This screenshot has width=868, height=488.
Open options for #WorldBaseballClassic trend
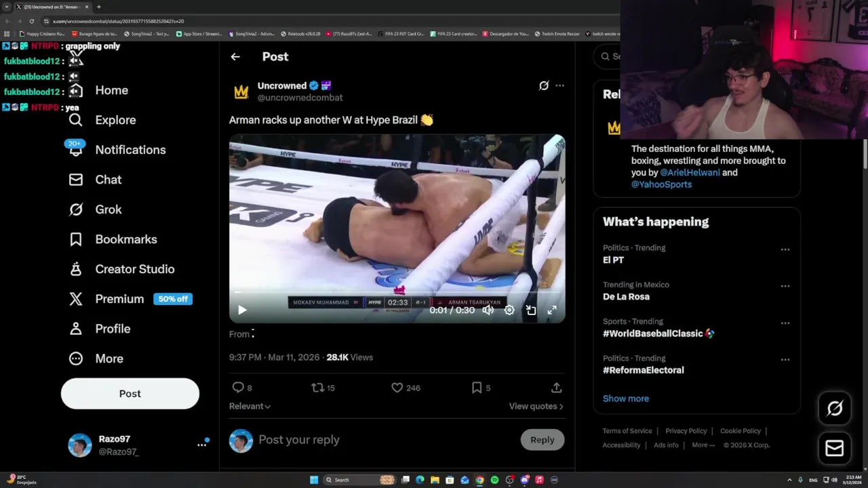coord(785,323)
